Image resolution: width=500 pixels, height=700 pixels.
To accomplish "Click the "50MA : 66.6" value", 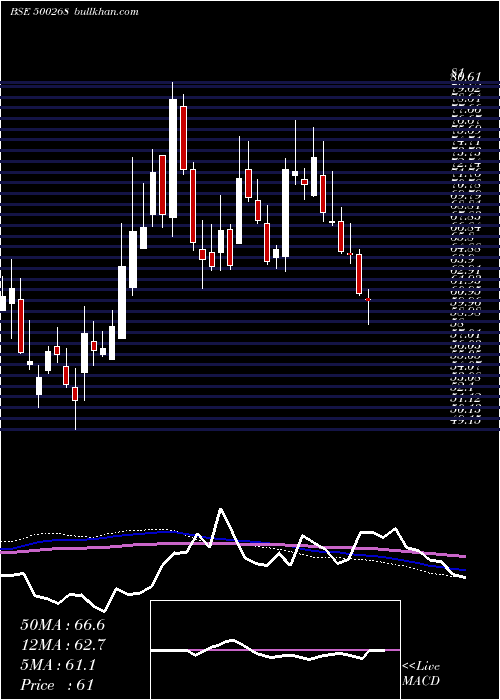I will click(62, 625).
